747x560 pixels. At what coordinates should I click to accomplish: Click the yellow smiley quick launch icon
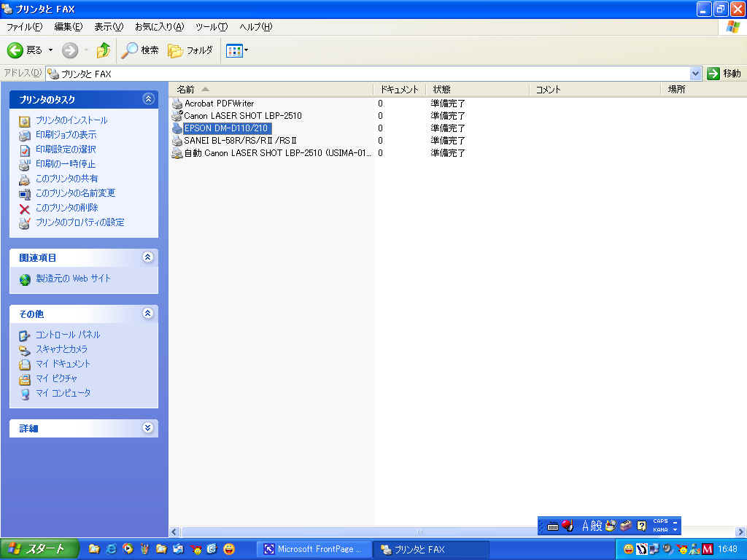pos(229,549)
